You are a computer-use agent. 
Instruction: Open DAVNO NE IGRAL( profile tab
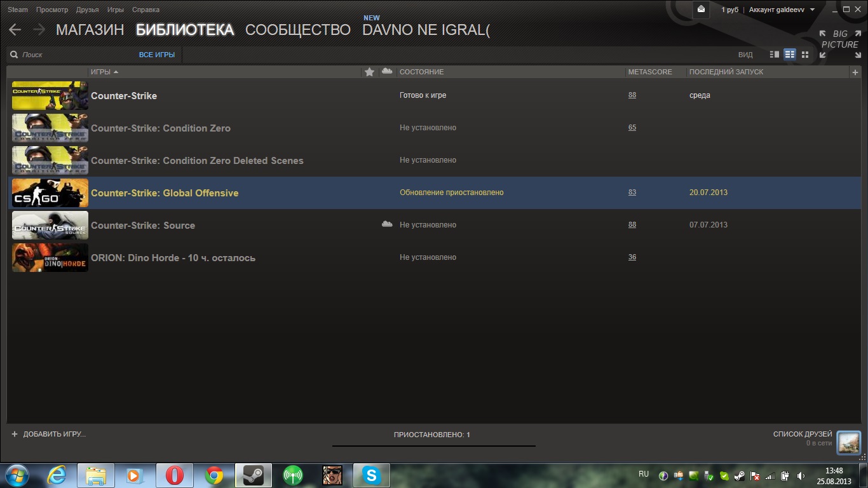coord(426,30)
